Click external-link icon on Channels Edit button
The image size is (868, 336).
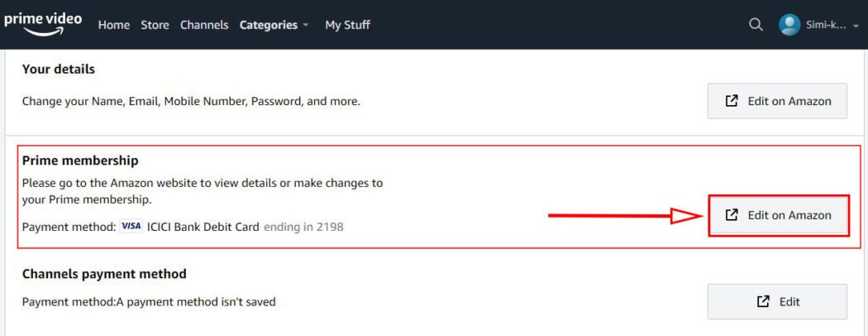point(763,301)
